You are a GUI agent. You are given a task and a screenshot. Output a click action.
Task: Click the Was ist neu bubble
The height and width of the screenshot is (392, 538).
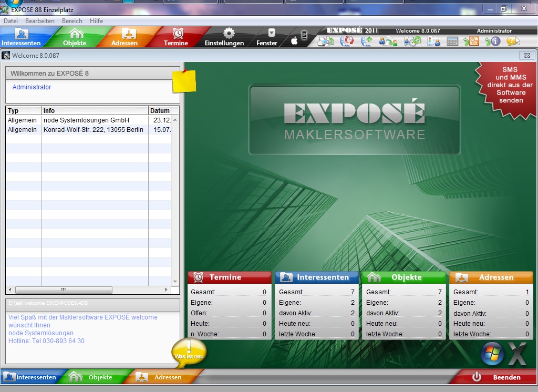pyautogui.click(x=190, y=351)
